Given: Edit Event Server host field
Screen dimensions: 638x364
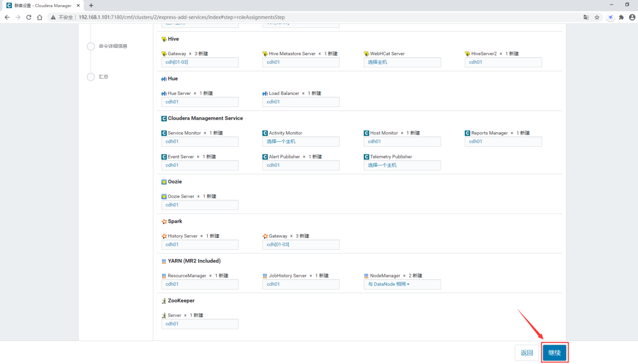Looking at the screenshot, I should click(200, 165).
